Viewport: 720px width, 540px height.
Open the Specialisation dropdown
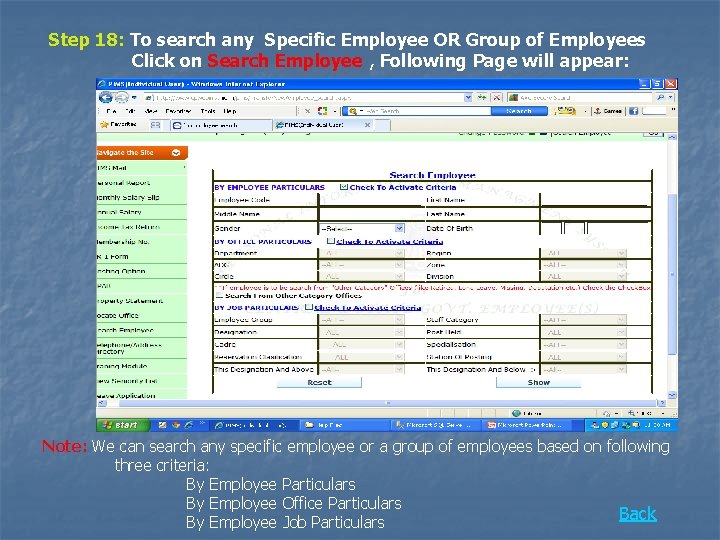[x=584, y=344]
